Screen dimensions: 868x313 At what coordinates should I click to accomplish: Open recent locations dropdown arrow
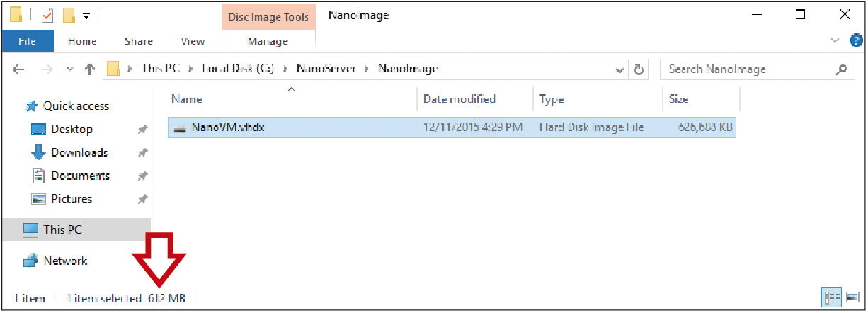tap(69, 69)
